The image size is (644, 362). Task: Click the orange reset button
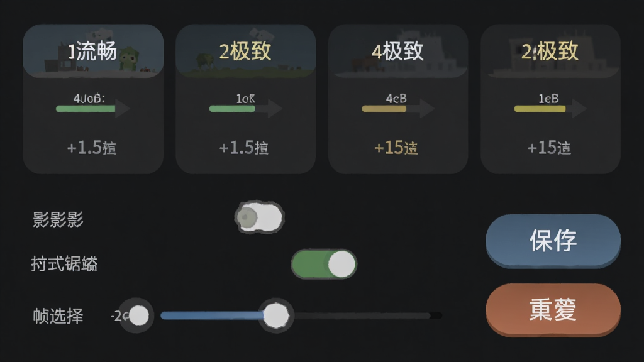click(553, 310)
